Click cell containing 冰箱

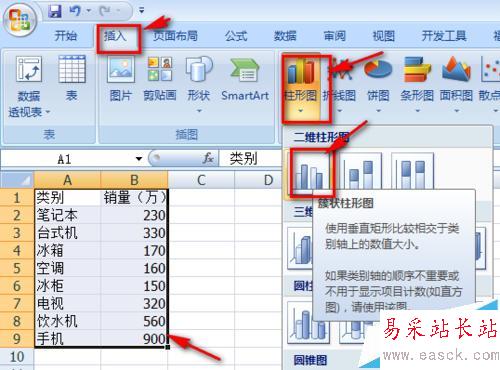[x=68, y=251]
